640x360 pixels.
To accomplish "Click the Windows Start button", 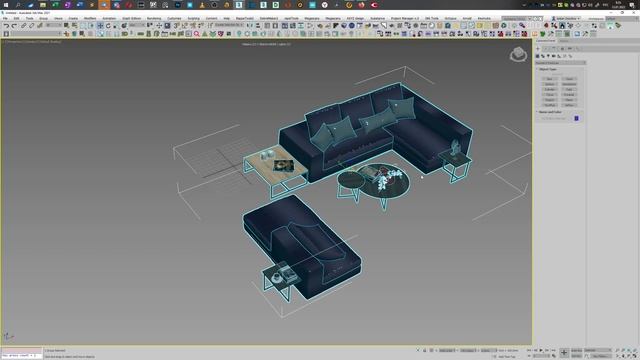I will pyautogui.click(x=6, y=5).
